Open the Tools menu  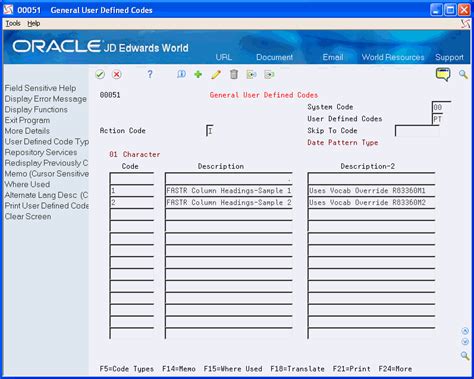click(x=13, y=23)
